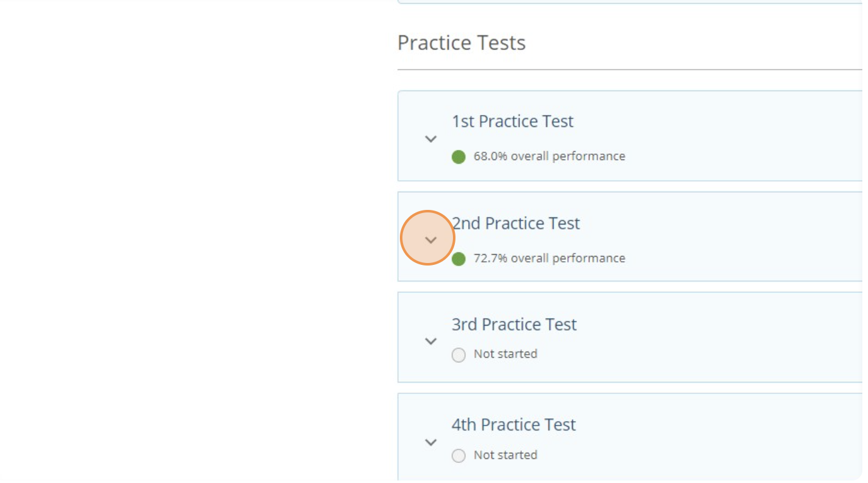Click empty area of 3rd Practice Test card
Viewport: 868px width, 483px height.
726,338
